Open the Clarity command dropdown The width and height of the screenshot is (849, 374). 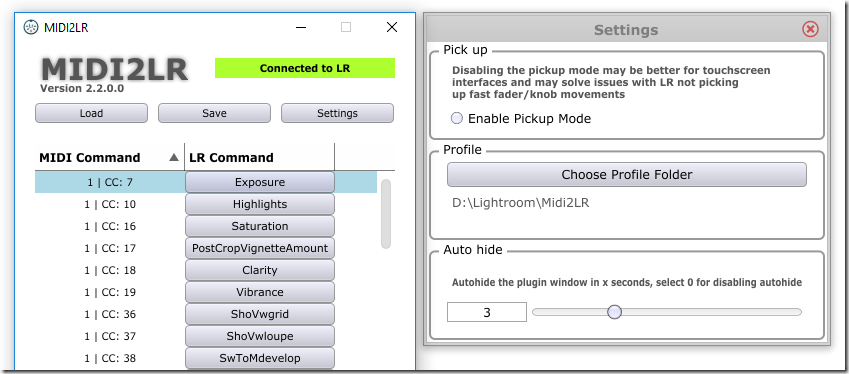pos(260,270)
